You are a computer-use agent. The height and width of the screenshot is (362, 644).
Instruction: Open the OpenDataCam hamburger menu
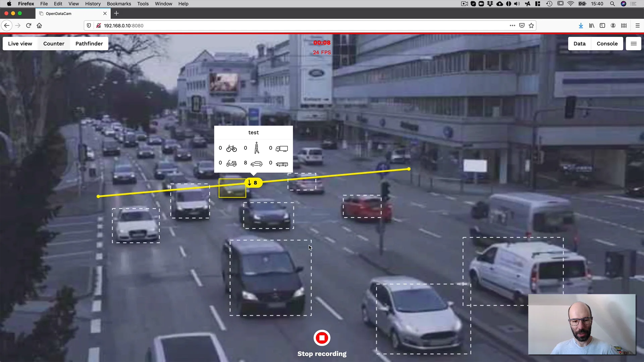634,44
